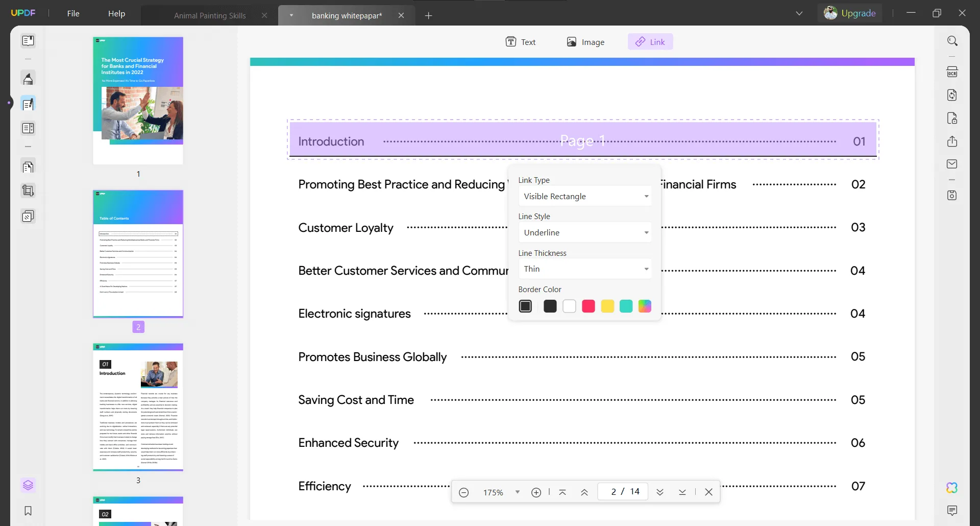980x526 pixels.
Task: Open the layers icon in left sidebar
Action: pyautogui.click(x=28, y=485)
